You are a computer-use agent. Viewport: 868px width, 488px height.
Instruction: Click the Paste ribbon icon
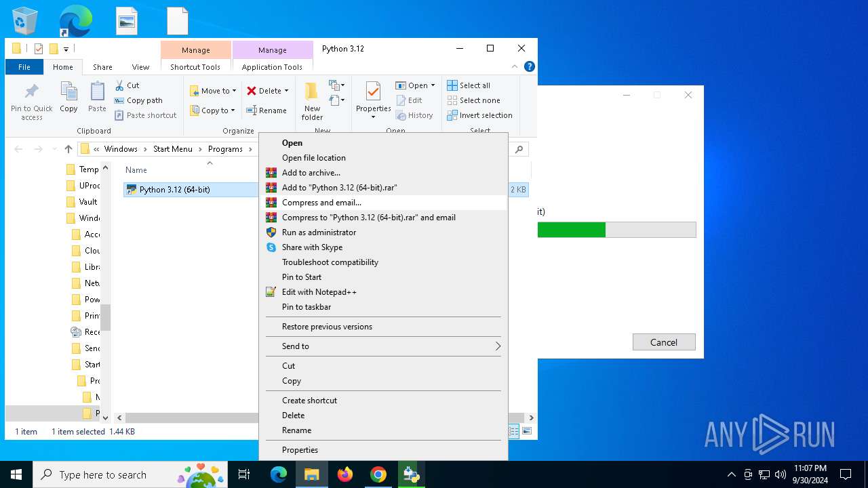[97, 97]
